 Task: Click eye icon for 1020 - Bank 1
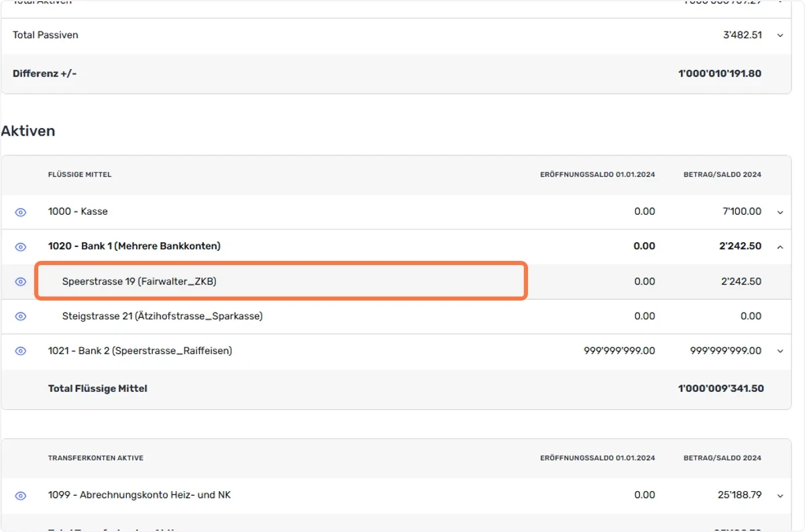(21, 247)
